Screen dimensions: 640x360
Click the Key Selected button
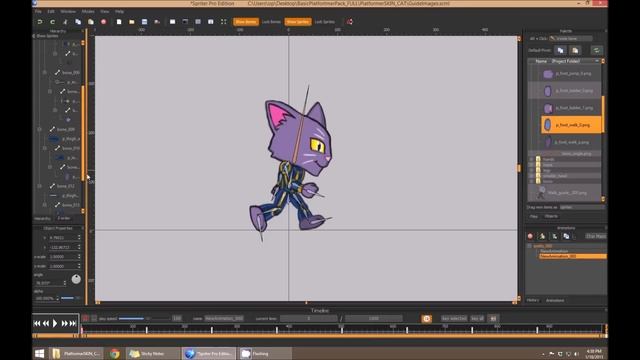[454, 318]
